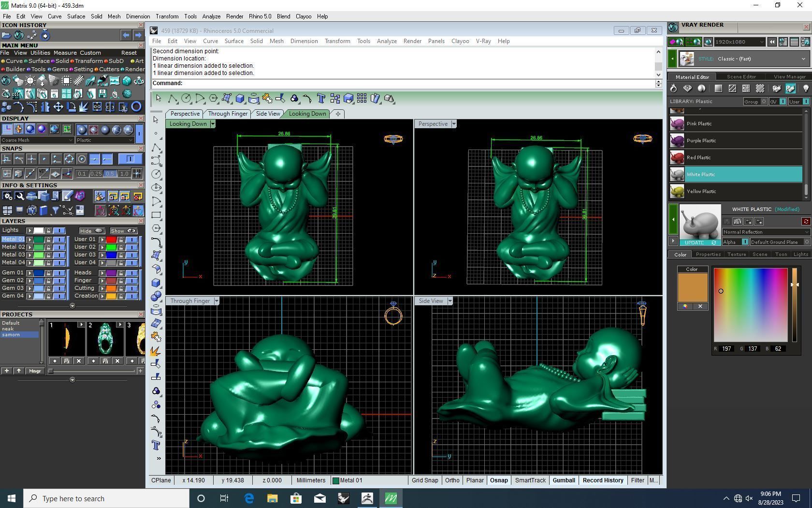Viewport: 812px width, 508px height.
Task: Click the box solid tool in top toolbar
Action: (240, 99)
